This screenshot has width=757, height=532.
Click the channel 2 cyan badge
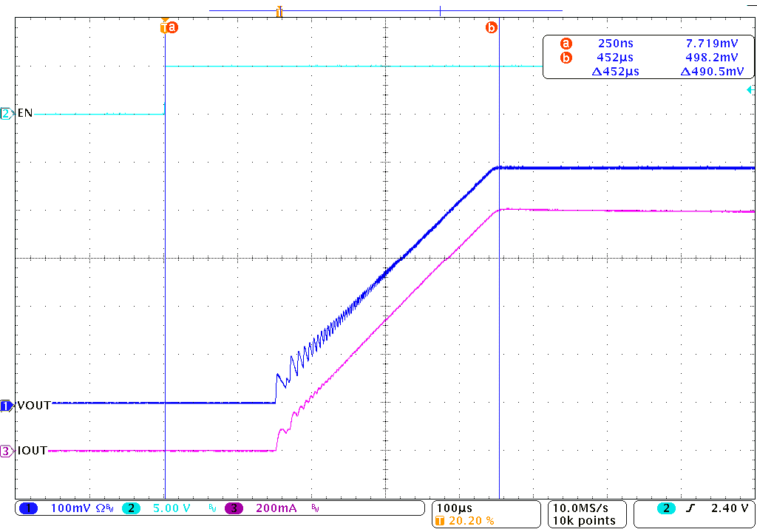(130, 508)
